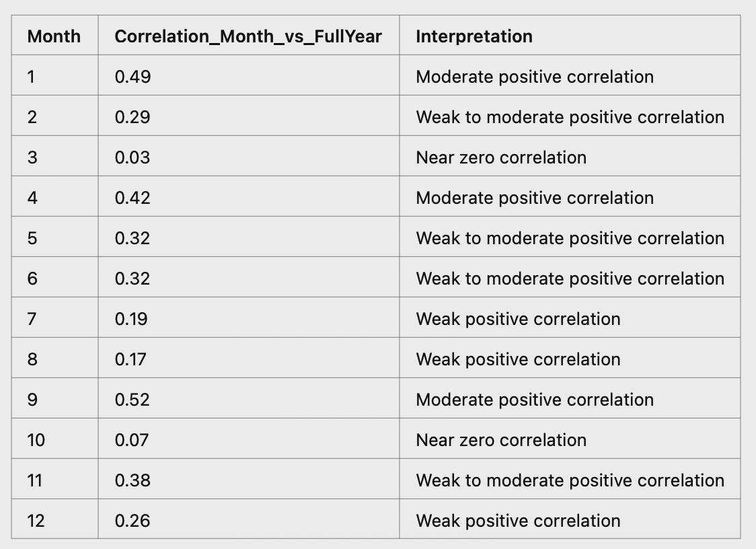Select the 0.49 correlation value

click(133, 77)
